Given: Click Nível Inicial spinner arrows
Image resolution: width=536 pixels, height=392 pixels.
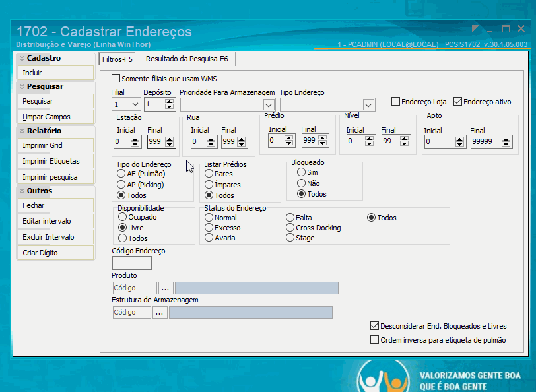Looking at the screenshot, I should 369,141.
